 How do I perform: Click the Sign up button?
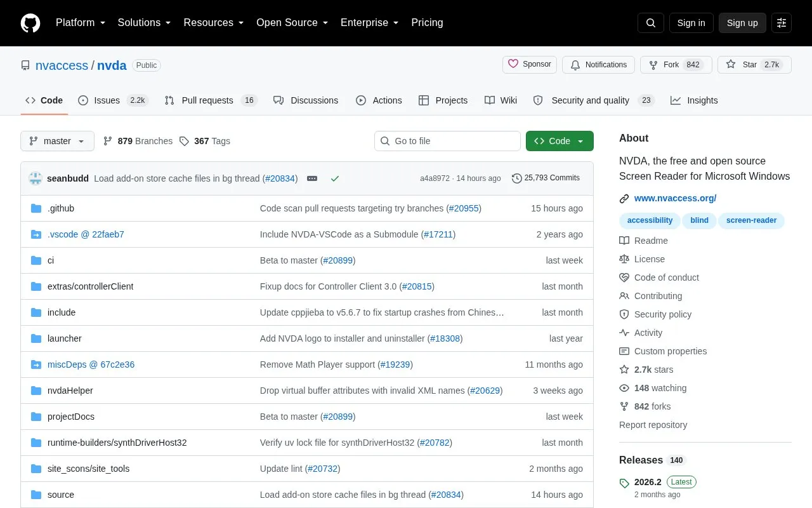coord(742,23)
